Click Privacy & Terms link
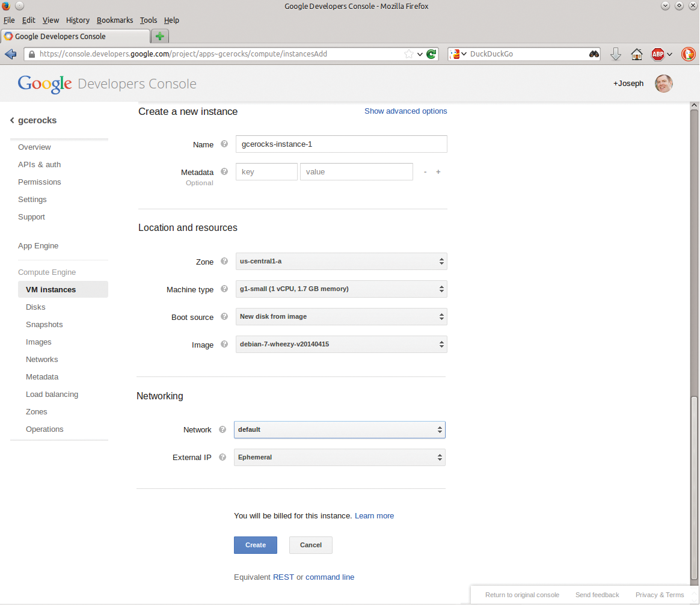Viewport: 700px width, 605px height. 659,595
